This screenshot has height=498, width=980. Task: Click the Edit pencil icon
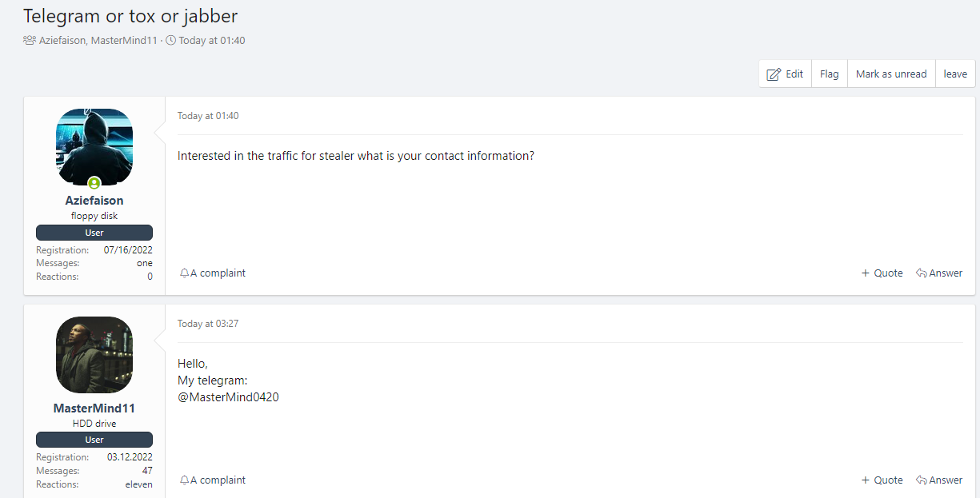(774, 74)
